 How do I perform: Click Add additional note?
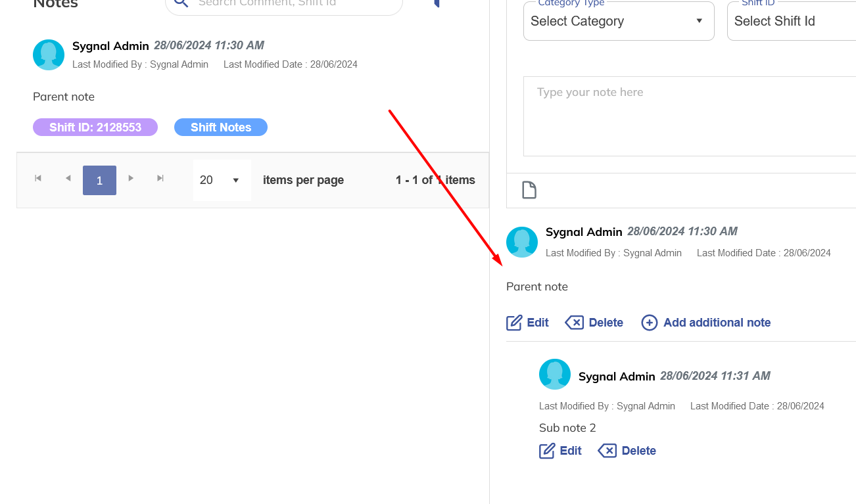point(706,323)
